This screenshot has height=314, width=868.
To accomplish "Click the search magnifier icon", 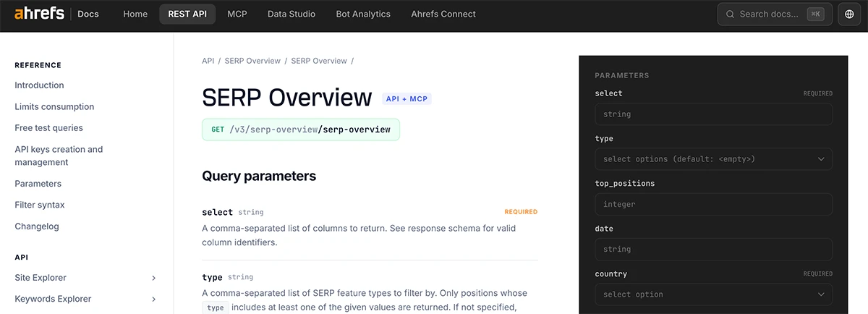I will 730,14.
